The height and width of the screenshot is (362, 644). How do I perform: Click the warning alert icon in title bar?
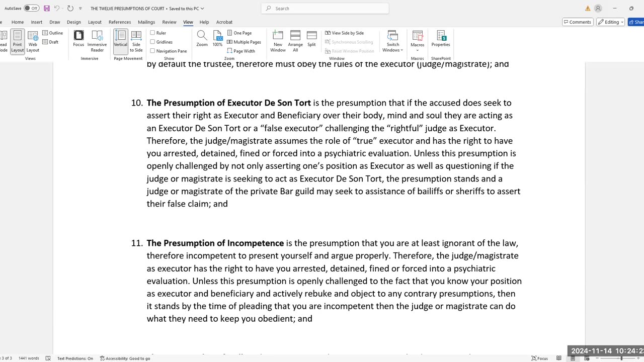pyautogui.click(x=588, y=8)
